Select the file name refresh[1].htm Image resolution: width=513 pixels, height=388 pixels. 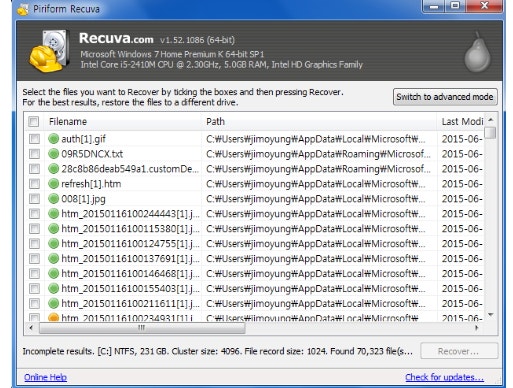(x=91, y=184)
